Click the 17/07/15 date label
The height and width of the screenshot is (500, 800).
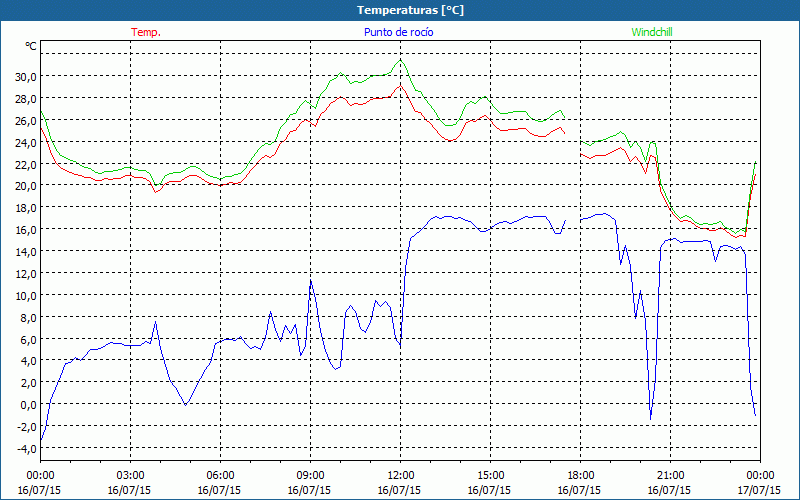pos(760,490)
